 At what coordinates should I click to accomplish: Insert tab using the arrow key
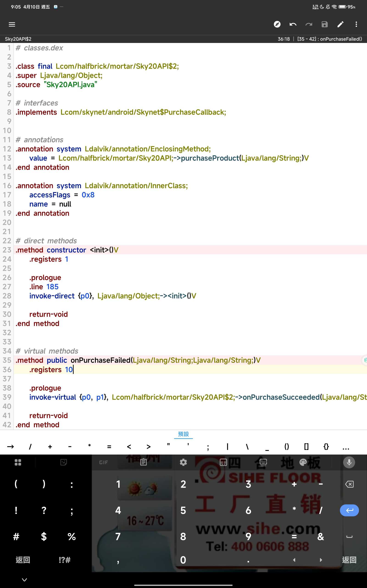[11, 447]
